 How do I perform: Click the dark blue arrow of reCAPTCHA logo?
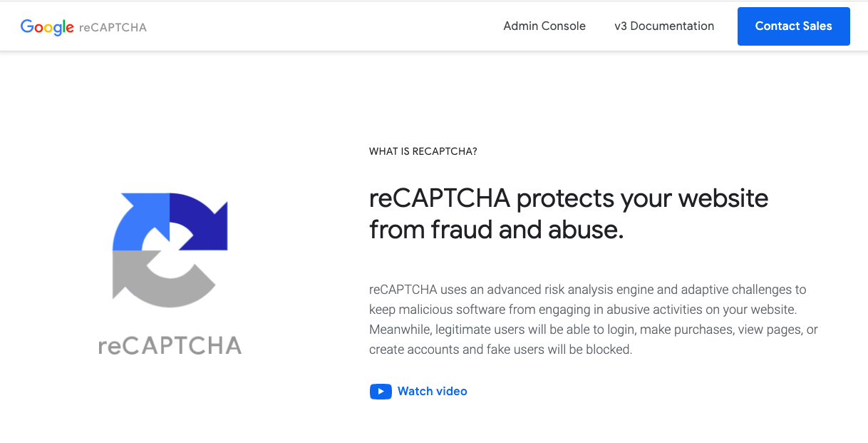(200, 221)
